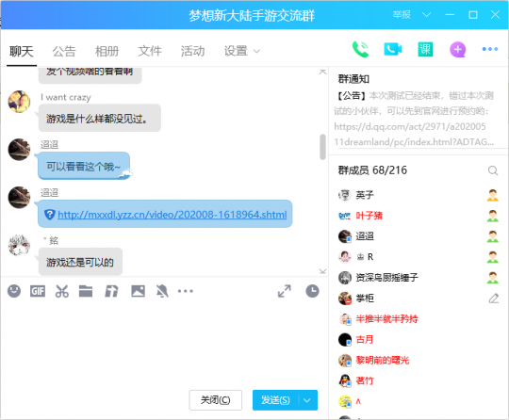Image resolution: width=509 pixels, height=420 pixels.
Task: Select member 资深乌厨摇锤子
Action: [x=419, y=278]
